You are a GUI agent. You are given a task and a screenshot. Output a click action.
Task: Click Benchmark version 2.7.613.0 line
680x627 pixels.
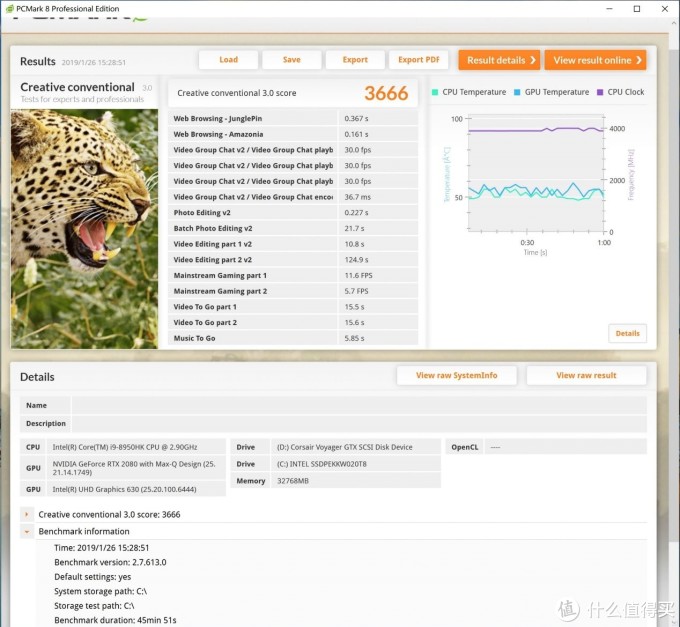pyautogui.click(x=110, y=562)
